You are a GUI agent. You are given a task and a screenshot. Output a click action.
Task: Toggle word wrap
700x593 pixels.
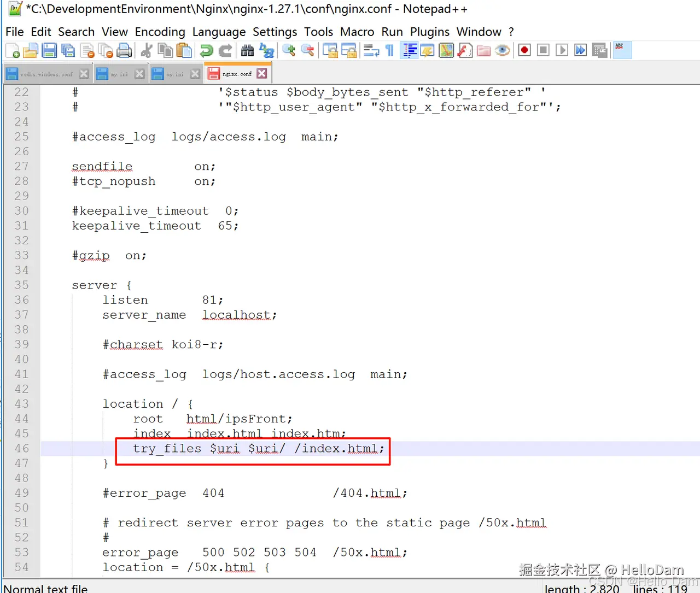(371, 51)
